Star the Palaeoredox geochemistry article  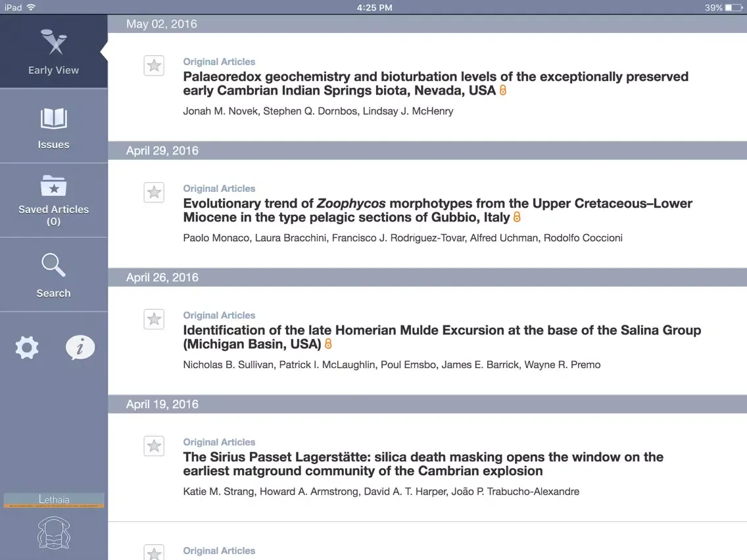[154, 66]
